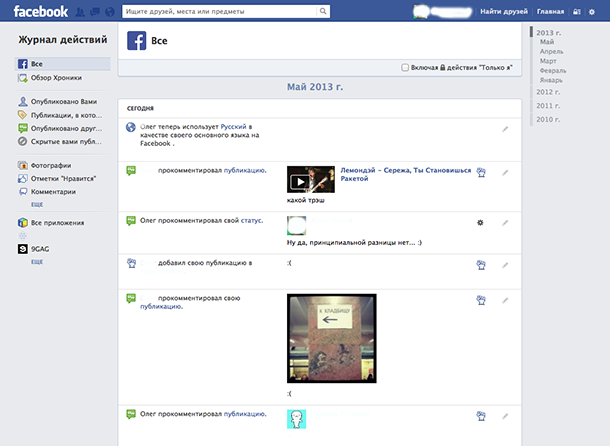
Task: Open публикацию link in last Олег row
Action: (245, 414)
